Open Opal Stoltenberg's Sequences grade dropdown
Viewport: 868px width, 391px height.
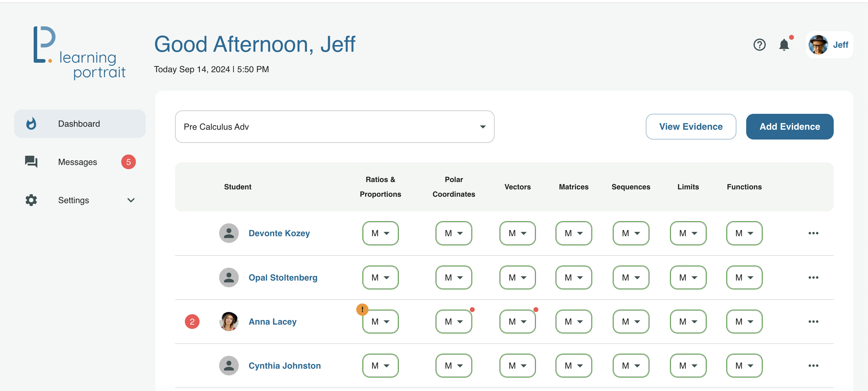click(631, 277)
